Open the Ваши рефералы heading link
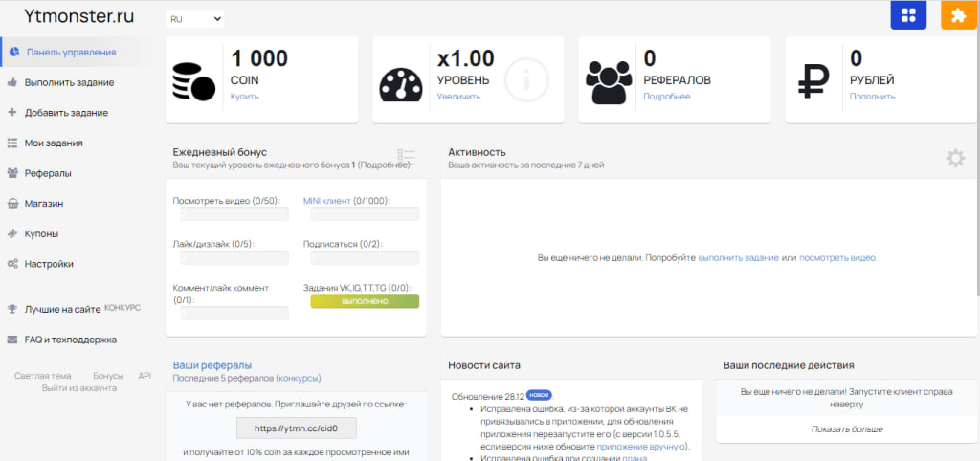This screenshot has width=980, height=461. [x=212, y=365]
